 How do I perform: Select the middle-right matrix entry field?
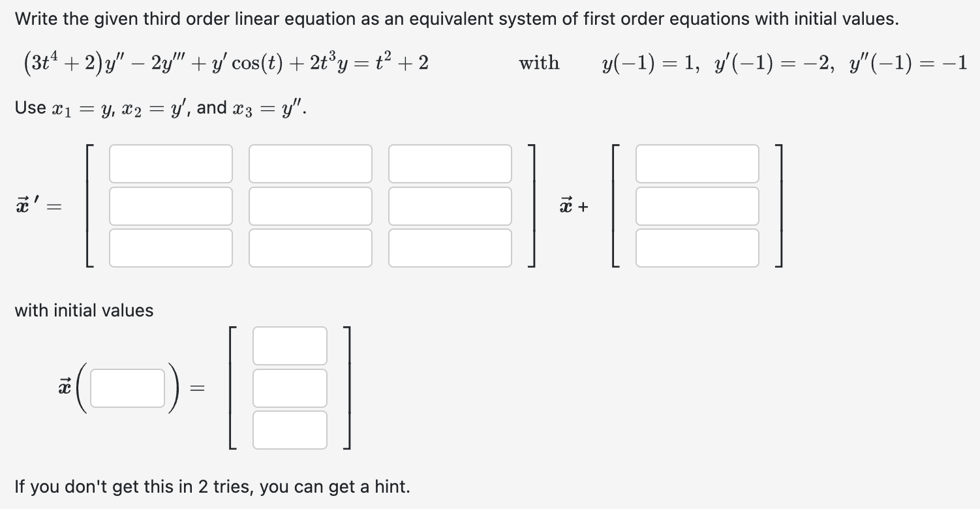click(x=450, y=206)
